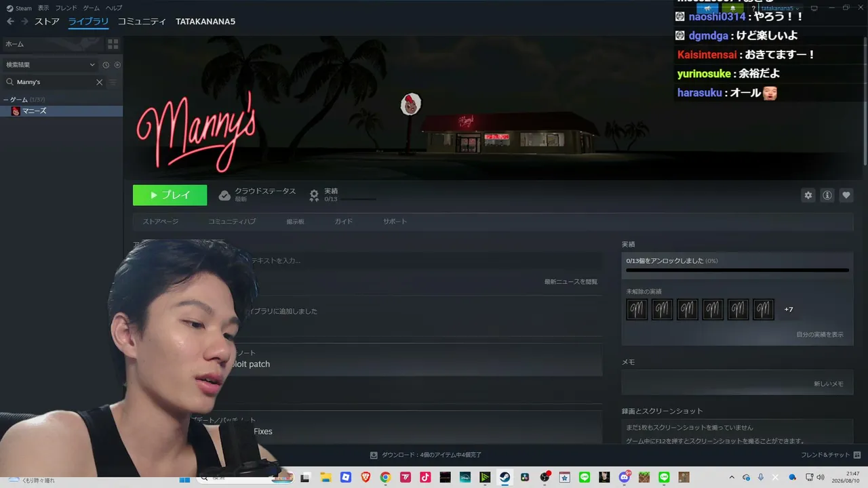The image size is (868, 488).
Task: Clear the Manny's search text
Action: coord(99,82)
